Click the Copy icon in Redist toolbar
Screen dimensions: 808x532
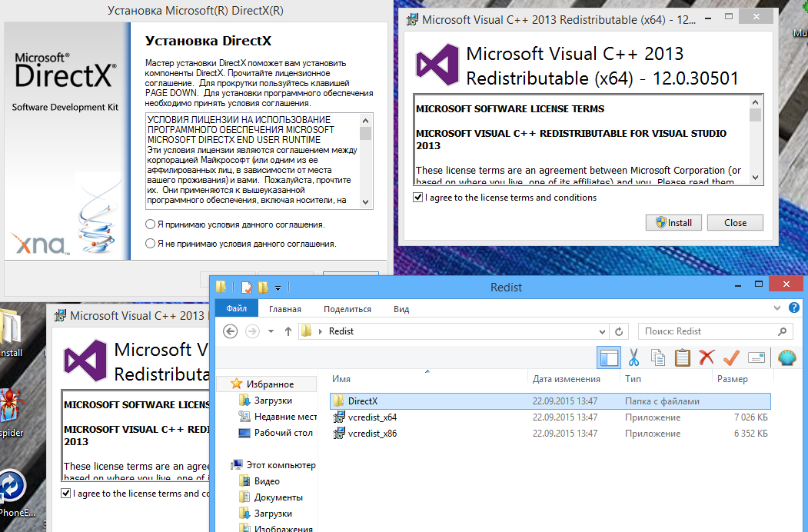click(x=658, y=357)
